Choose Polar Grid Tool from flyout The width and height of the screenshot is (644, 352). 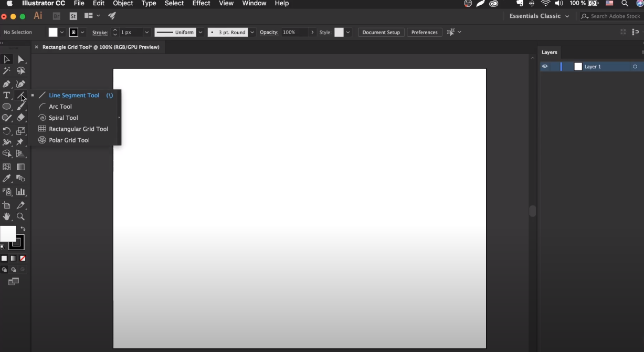click(69, 140)
